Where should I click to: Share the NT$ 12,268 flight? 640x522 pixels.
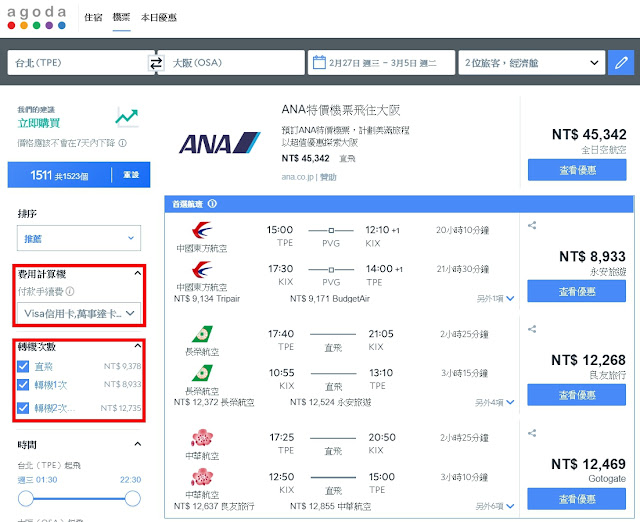[532, 329]
